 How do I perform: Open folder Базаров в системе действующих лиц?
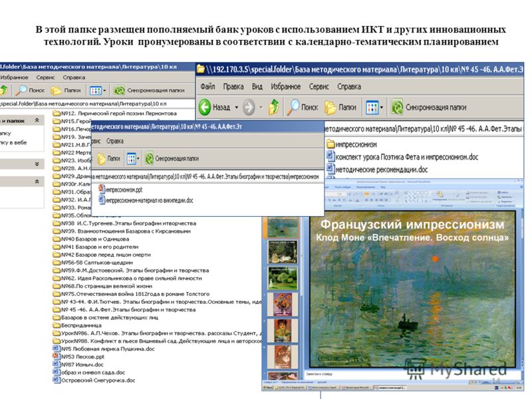106,318
